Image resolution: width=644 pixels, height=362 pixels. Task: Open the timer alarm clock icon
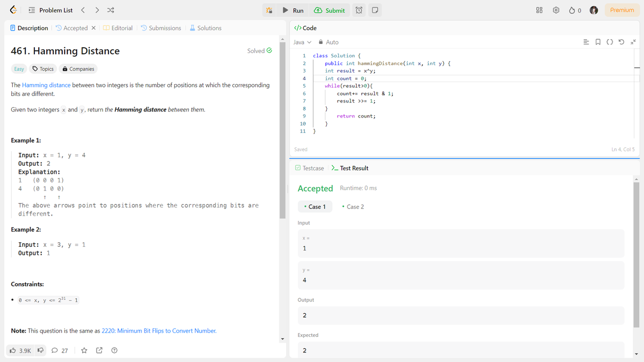(360, 10)
